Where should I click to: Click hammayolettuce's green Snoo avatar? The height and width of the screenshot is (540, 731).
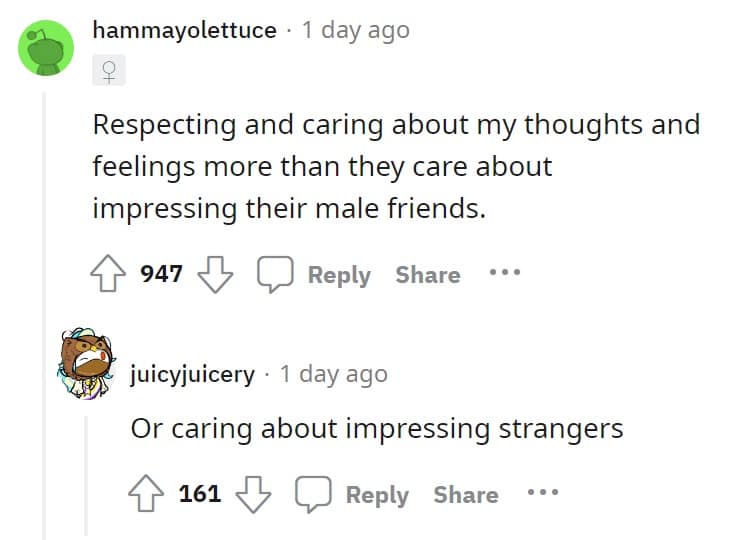46,46
